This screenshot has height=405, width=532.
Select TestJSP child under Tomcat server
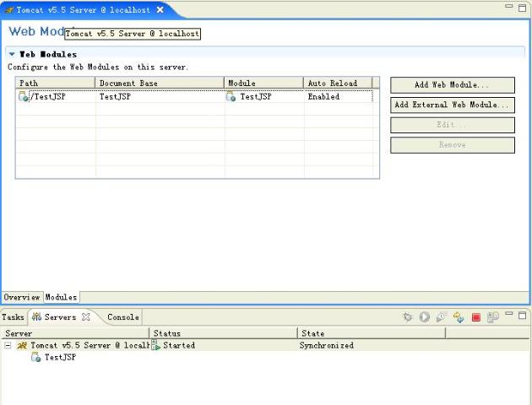click(60, 357)
